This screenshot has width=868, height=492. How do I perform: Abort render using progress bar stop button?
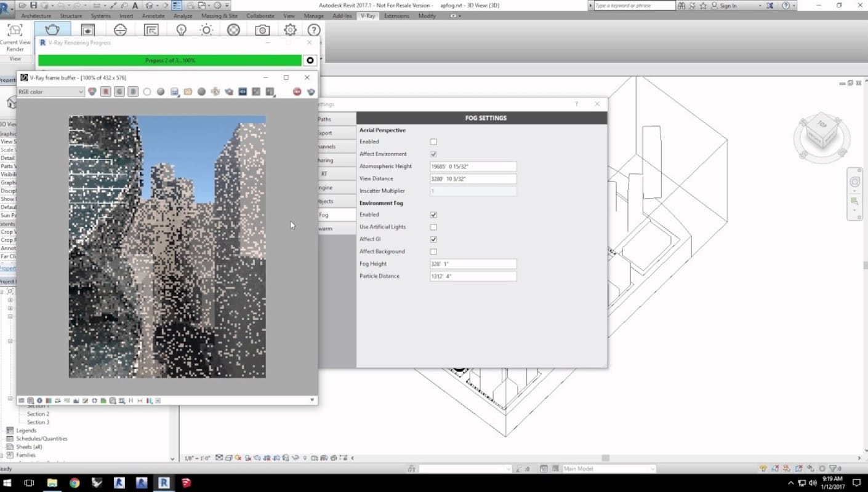coord(310,60)
